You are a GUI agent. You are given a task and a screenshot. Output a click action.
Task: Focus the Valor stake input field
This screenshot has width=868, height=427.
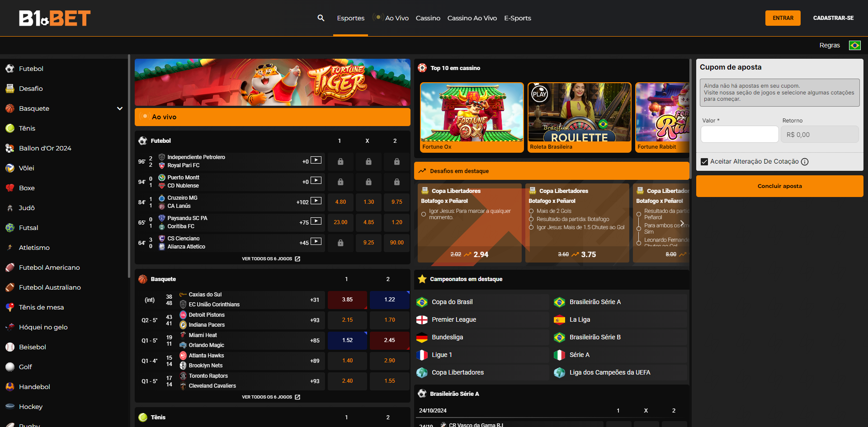click(740, 134)
